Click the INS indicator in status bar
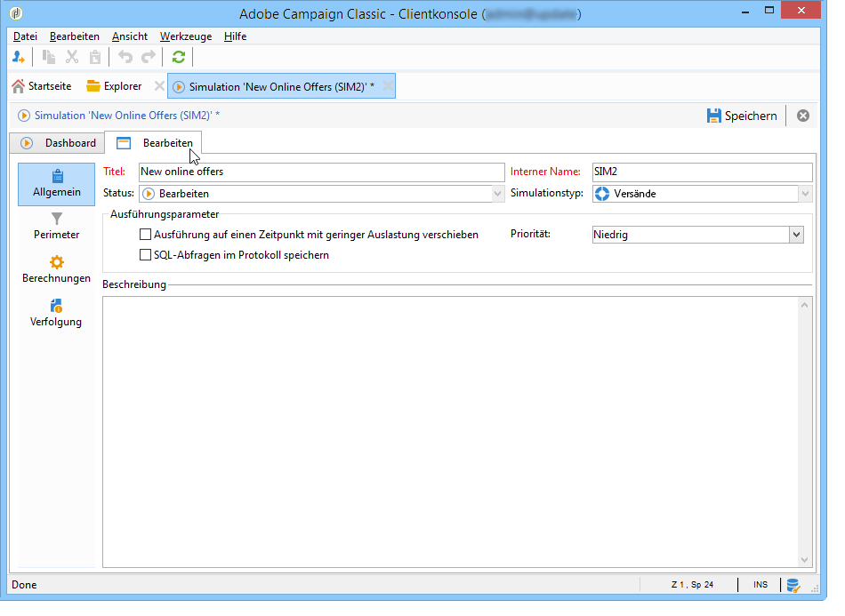This screenshot has width=845, height=616. click(x=760, y=585)
